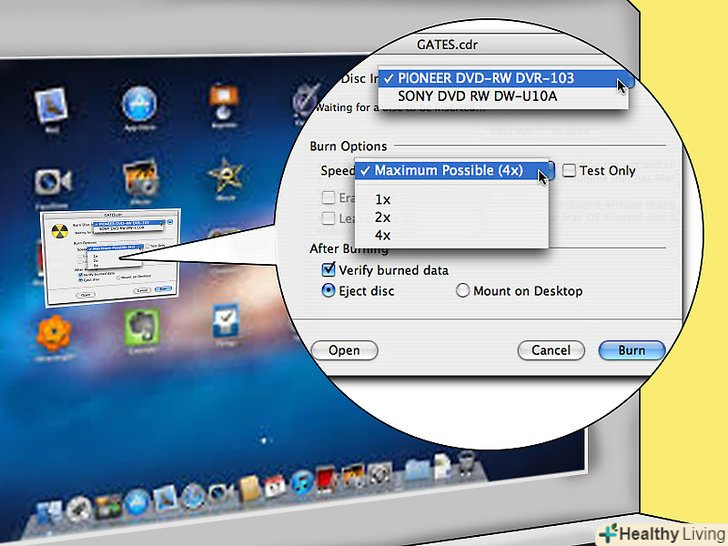Pick 1x burn speed from the list
Image resolution: width=728 pixels, height=546 pixels.
(x=383, y=199)
